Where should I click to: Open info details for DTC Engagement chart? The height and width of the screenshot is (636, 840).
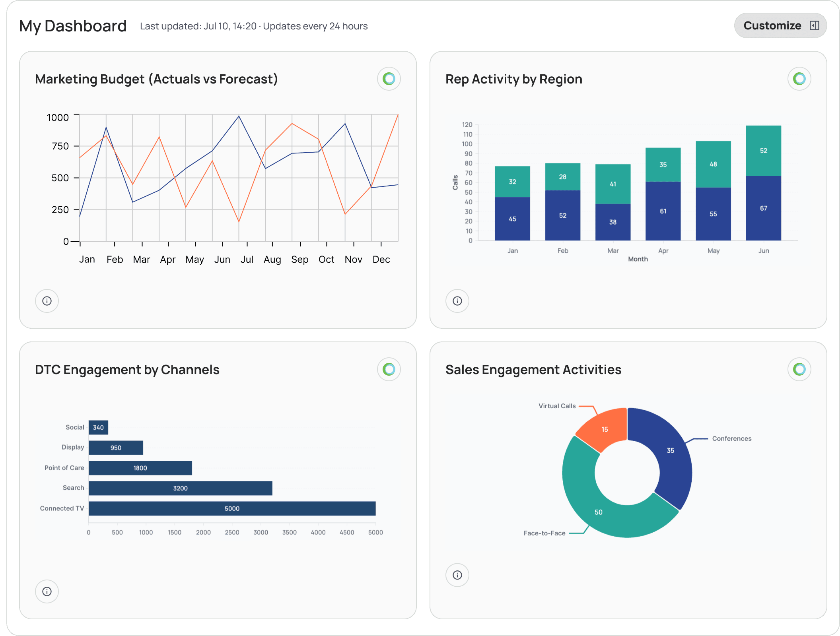[x=47, y=591]
